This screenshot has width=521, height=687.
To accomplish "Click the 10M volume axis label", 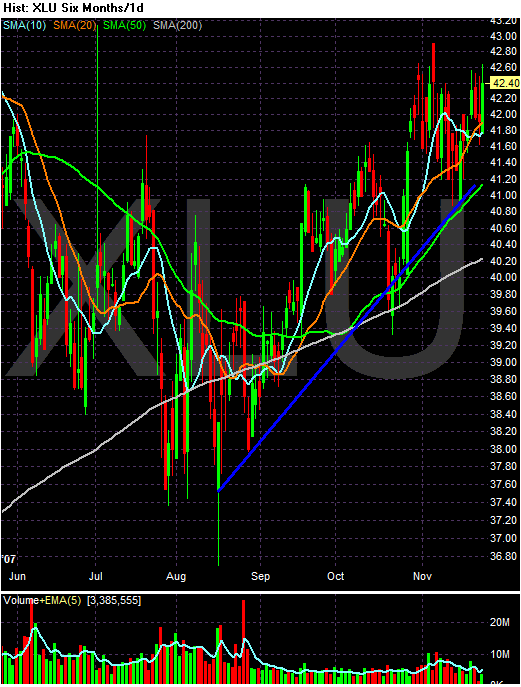I will pos(500,654).
